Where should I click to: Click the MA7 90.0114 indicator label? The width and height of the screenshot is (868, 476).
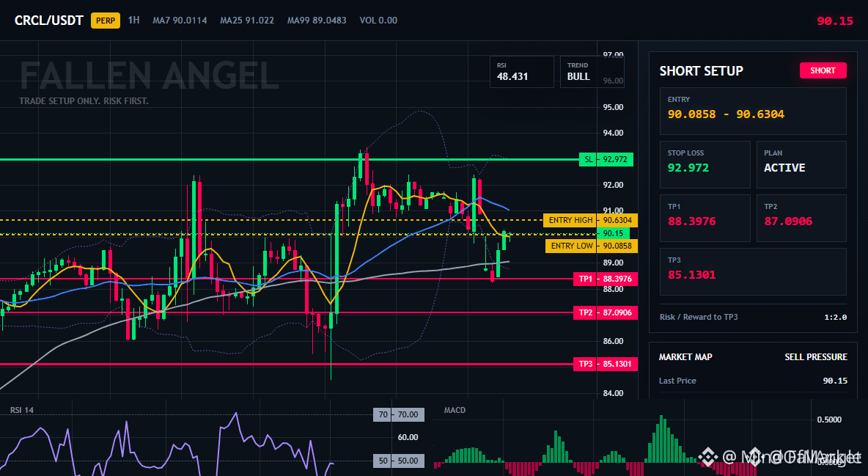point(180,21)
